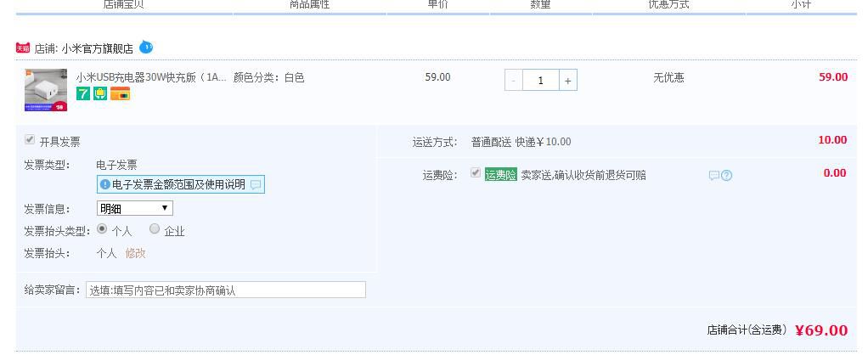Click the 无优惠 discount text
This screenshot has width=868, height=355.
click(668, 78)
